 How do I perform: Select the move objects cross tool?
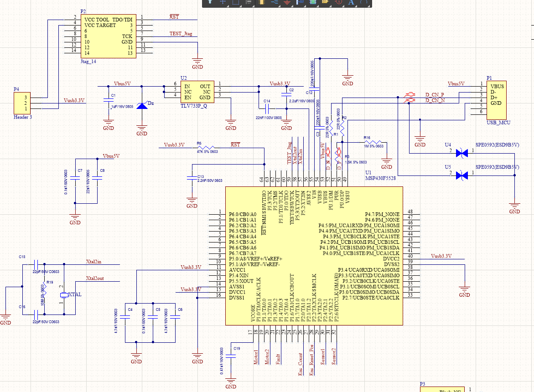click(x=223, y=2)
